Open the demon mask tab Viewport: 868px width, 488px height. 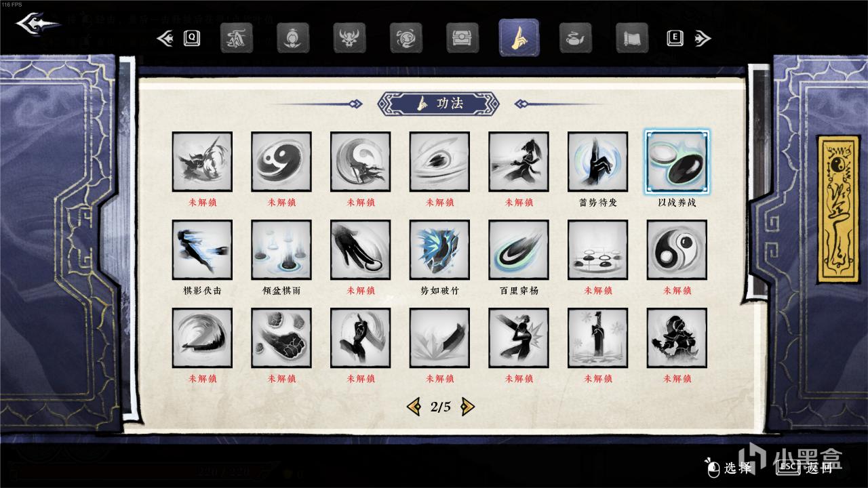[349, 38]
